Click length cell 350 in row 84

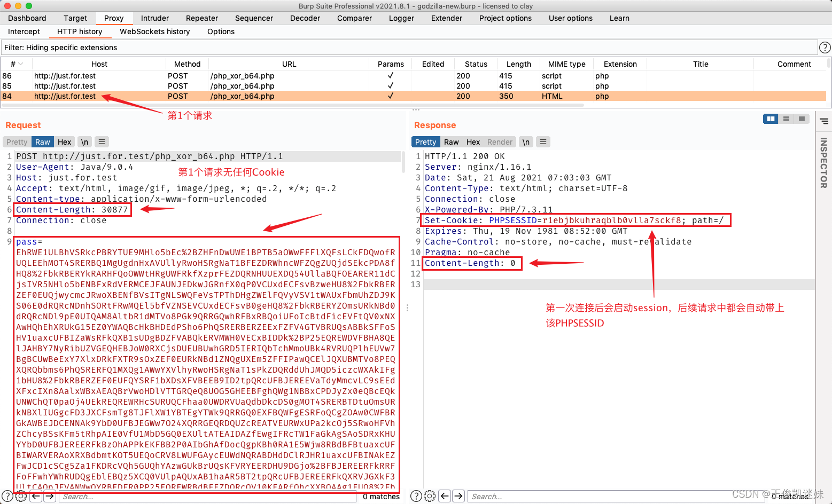(506, 96)
